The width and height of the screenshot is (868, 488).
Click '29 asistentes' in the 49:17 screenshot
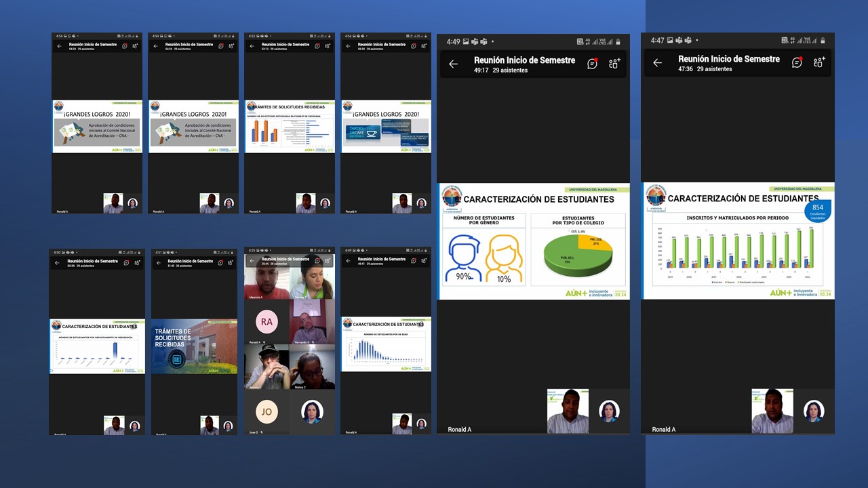tap(510, 70)
